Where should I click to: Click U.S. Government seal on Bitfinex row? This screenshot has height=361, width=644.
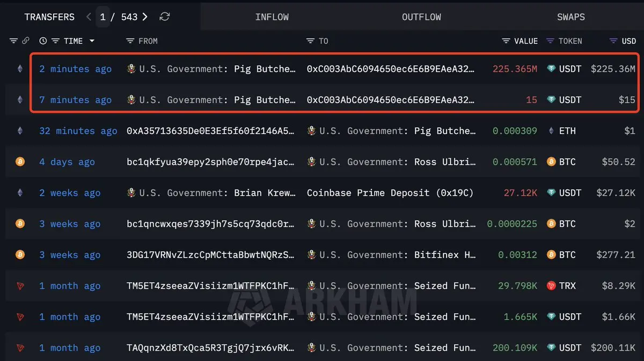click(311, 255)
